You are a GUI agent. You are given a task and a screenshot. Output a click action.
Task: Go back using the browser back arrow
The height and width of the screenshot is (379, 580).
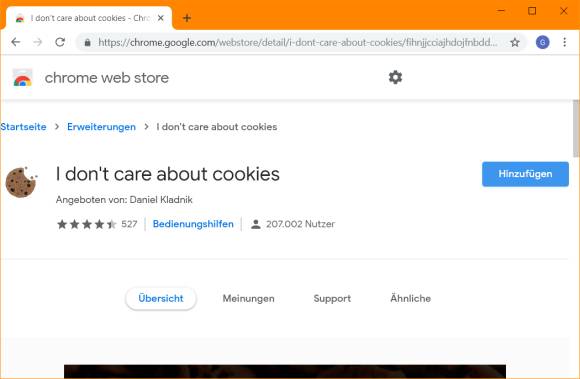coord(16,42)
